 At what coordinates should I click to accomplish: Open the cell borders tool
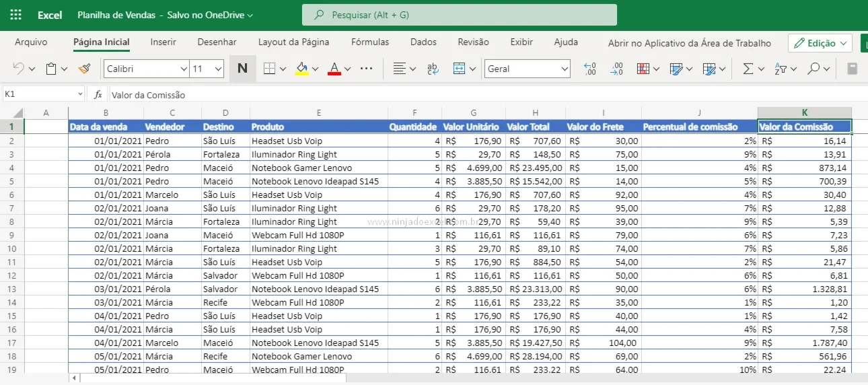coord(269,69)
